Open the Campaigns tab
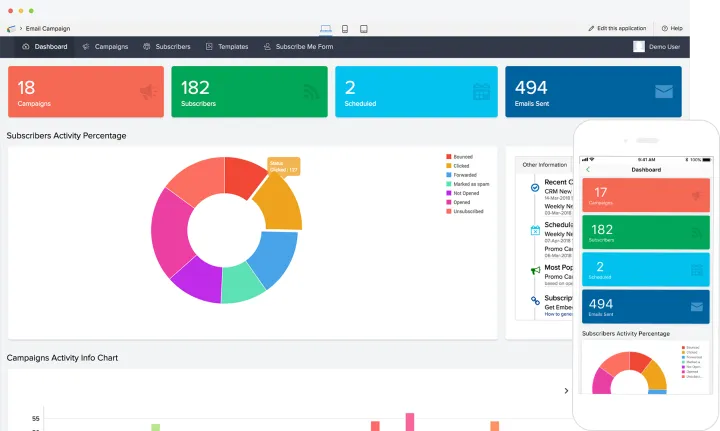 (x=105, y=46)
